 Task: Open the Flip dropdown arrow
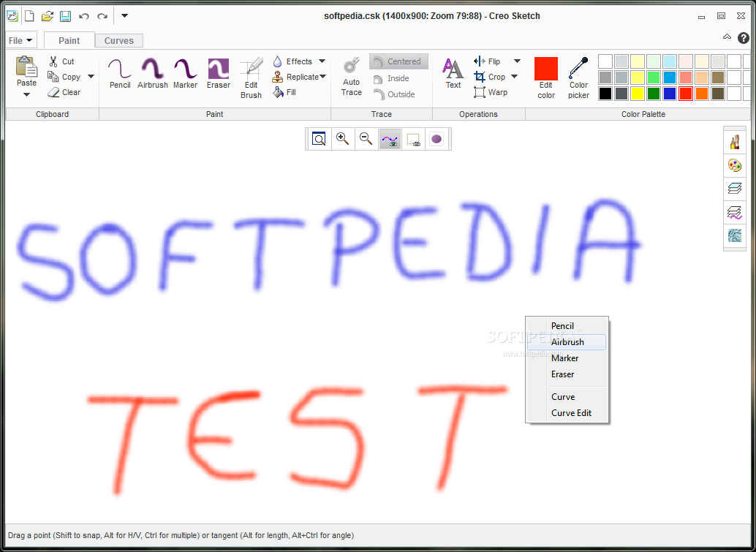pos(517,61)
